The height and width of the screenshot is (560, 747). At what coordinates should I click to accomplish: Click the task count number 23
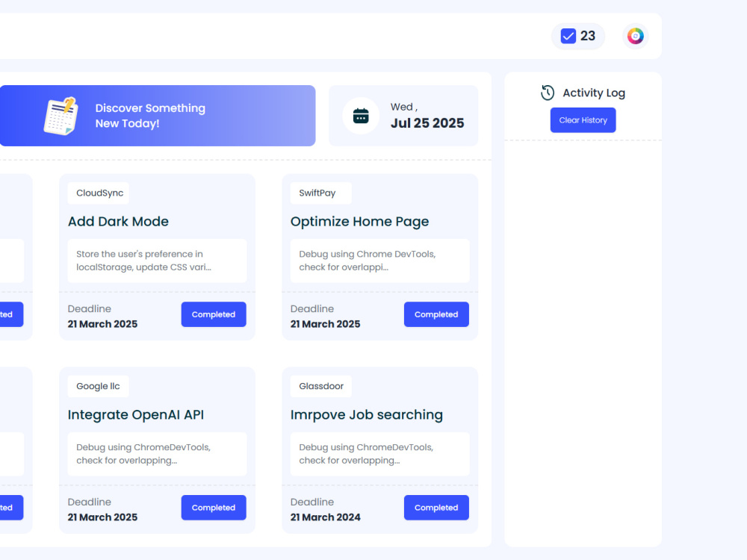(588, 36)
